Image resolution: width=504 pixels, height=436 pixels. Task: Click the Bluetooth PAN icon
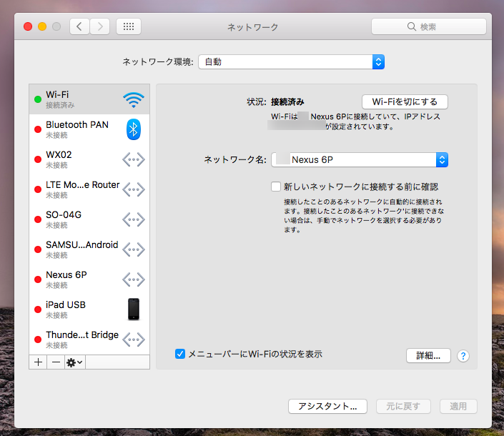point(133,129)
